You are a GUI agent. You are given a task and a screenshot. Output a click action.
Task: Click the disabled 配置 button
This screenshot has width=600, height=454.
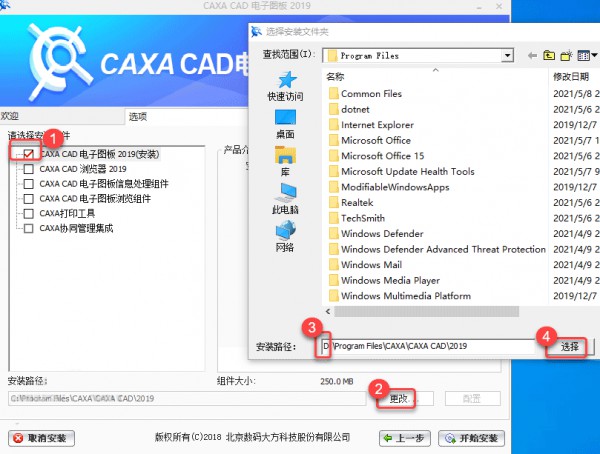coord(472,399)
